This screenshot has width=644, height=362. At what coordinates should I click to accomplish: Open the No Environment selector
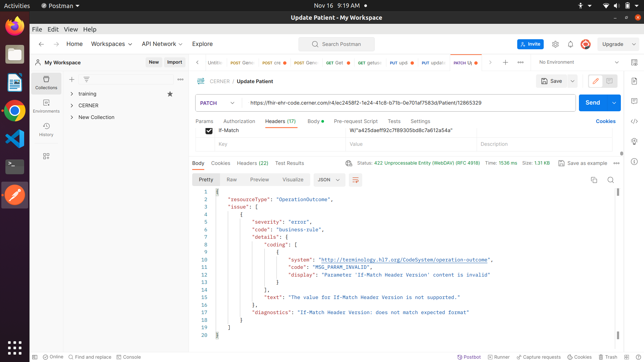579,62
